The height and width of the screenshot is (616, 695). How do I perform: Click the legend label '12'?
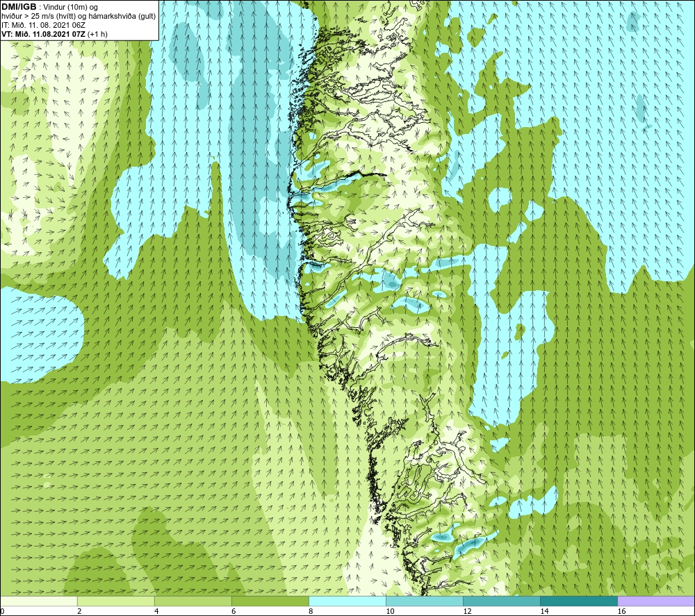coord(467,611)
